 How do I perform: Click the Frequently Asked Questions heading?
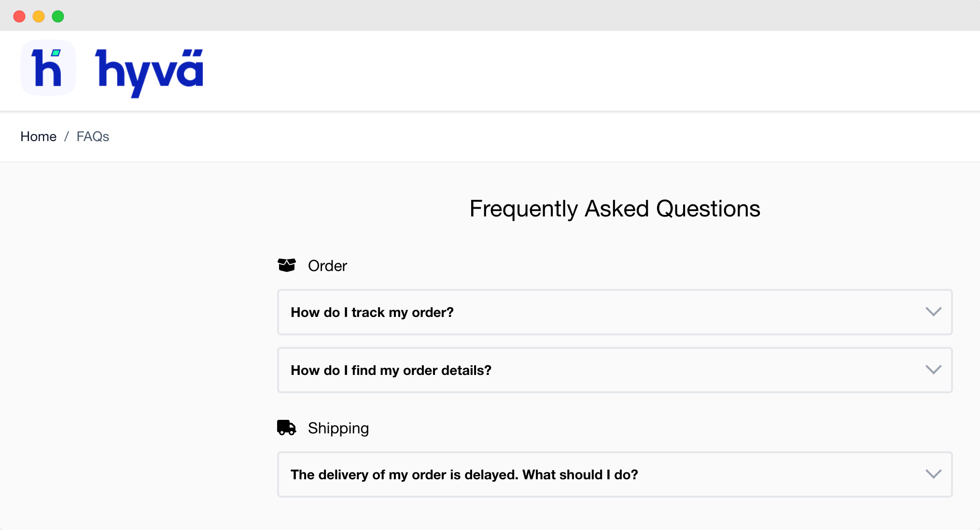click(615, 209)
